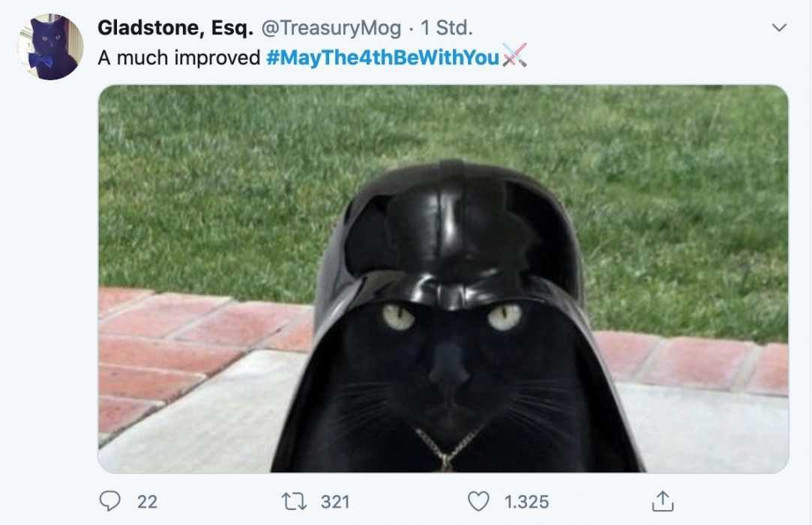Follow the #MayThe4thBeWithYou hashtag
The image size is (812, 525).
tap(382, 57)
